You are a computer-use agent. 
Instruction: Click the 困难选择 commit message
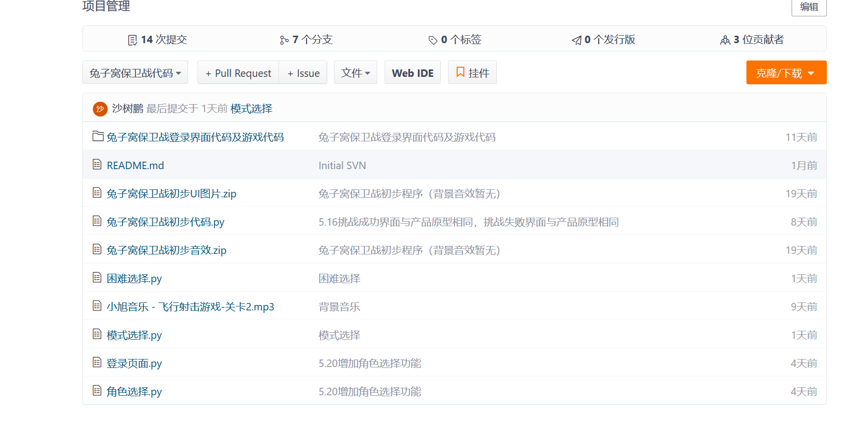pos(339,279)
